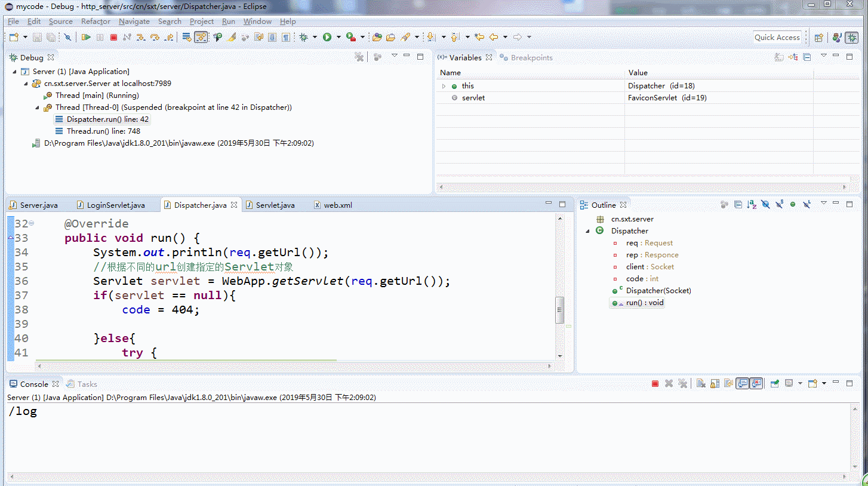Click the Quick Access field
Viewport: 868px width, 486px height.
click(777, 37)
